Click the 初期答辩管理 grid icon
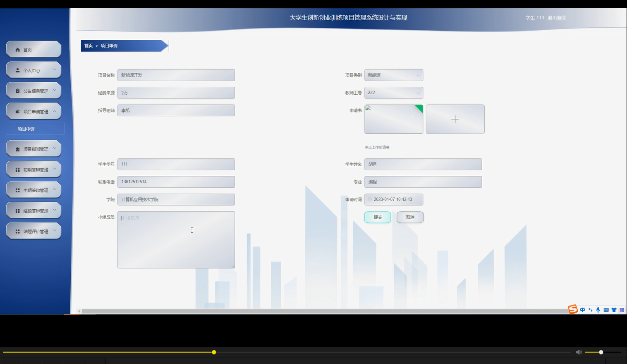 [17, 169]
